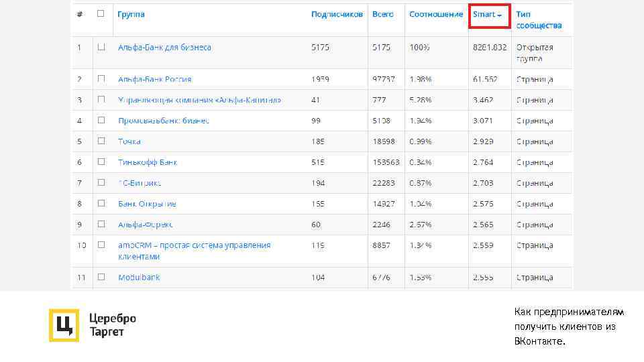Click the total count 18598 for Точка
Viewport: 644px width, 362px height.
click(384, 141)
